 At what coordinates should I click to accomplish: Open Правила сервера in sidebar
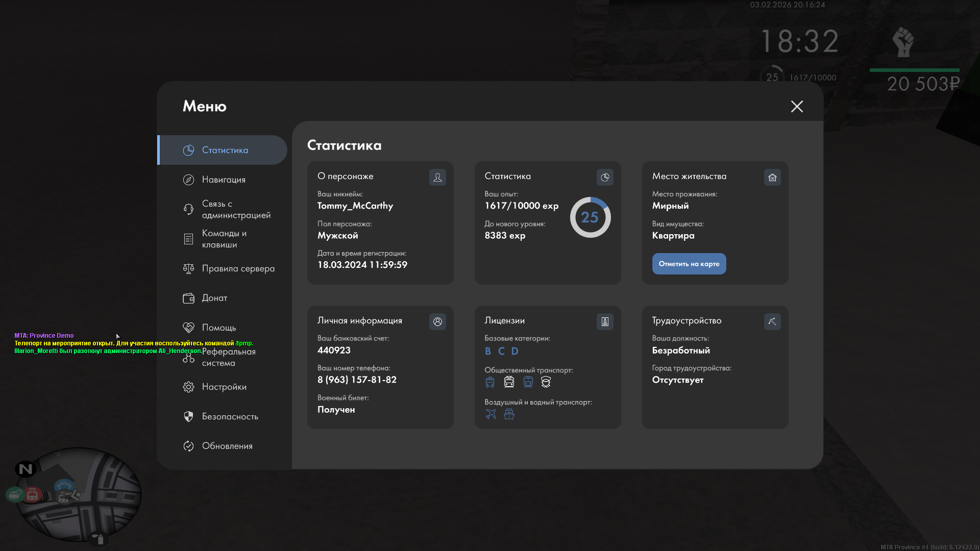238,268
